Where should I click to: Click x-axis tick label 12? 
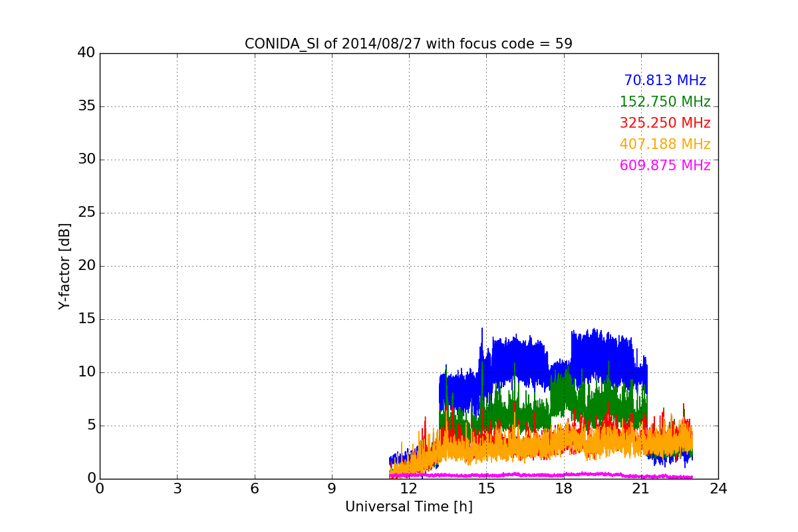click(x=409, y=489)
